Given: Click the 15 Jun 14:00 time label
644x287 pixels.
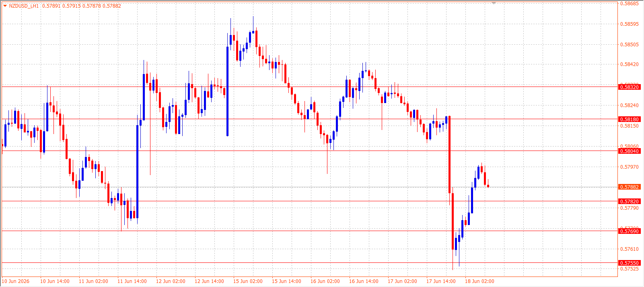Looking at the screenshot, I should coord(286,281).
